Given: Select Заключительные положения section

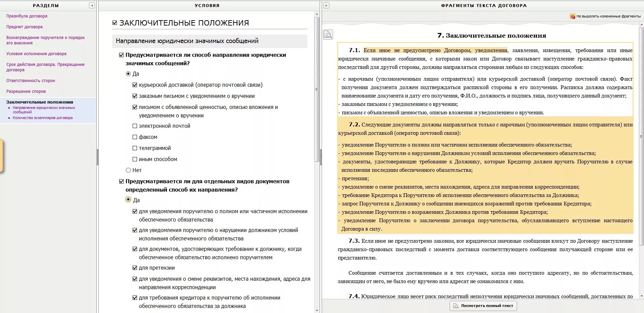Looking at the screenshot, I should click(40, 102).
